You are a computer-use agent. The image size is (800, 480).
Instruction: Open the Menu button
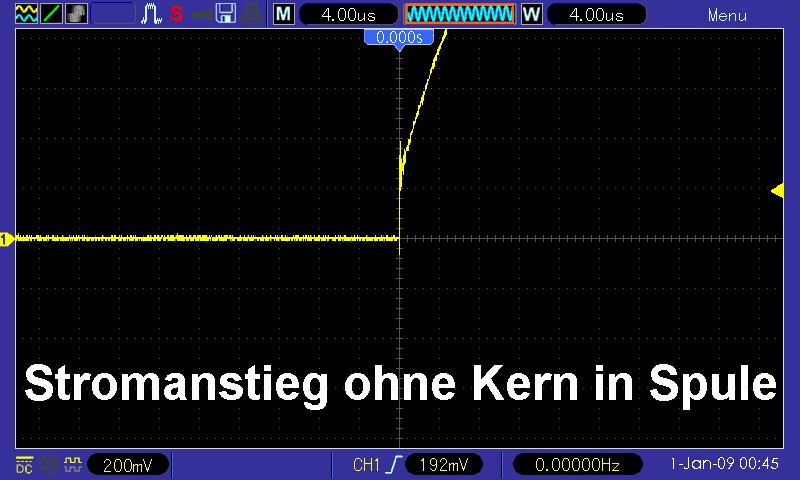pyautogui.click(x=727, y=15)
